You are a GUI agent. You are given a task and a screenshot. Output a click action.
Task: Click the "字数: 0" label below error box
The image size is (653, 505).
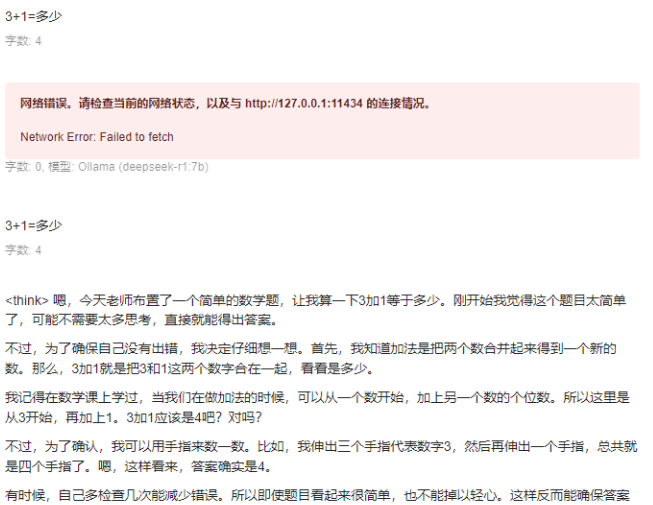[23, 167]
